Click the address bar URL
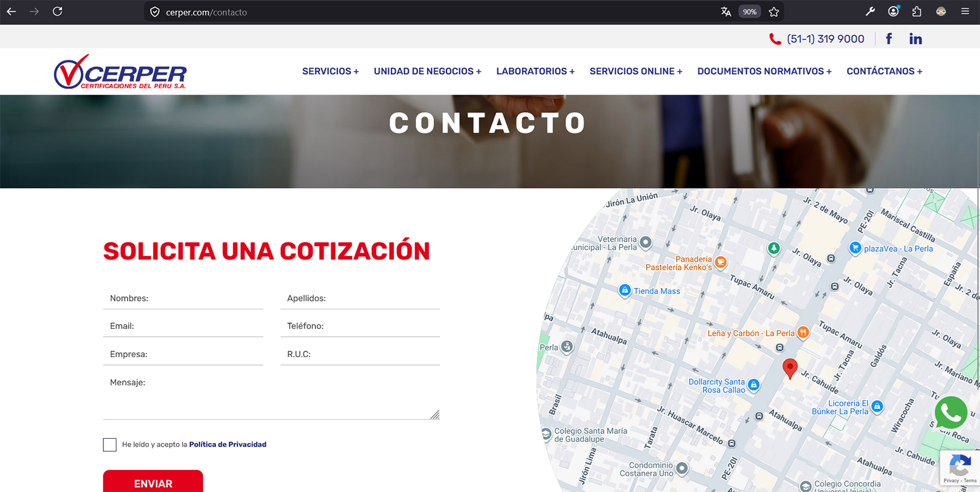 [206, 12]
